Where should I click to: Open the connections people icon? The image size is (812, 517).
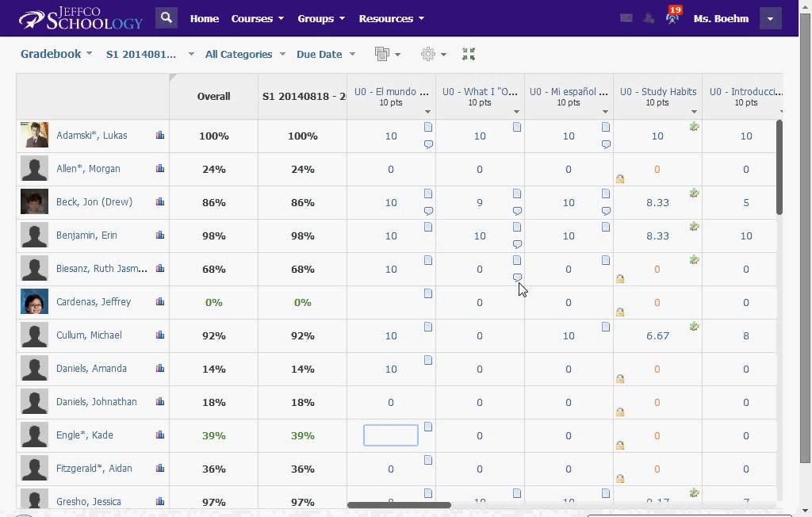[x=649, y=18]
